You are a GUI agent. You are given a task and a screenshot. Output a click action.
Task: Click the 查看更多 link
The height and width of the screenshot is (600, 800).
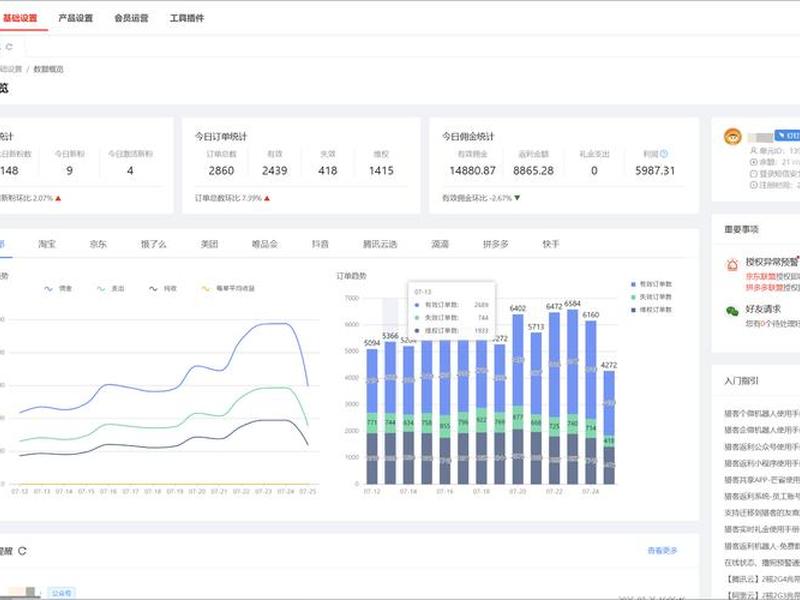pyautogui.click(x=662, y=551)
